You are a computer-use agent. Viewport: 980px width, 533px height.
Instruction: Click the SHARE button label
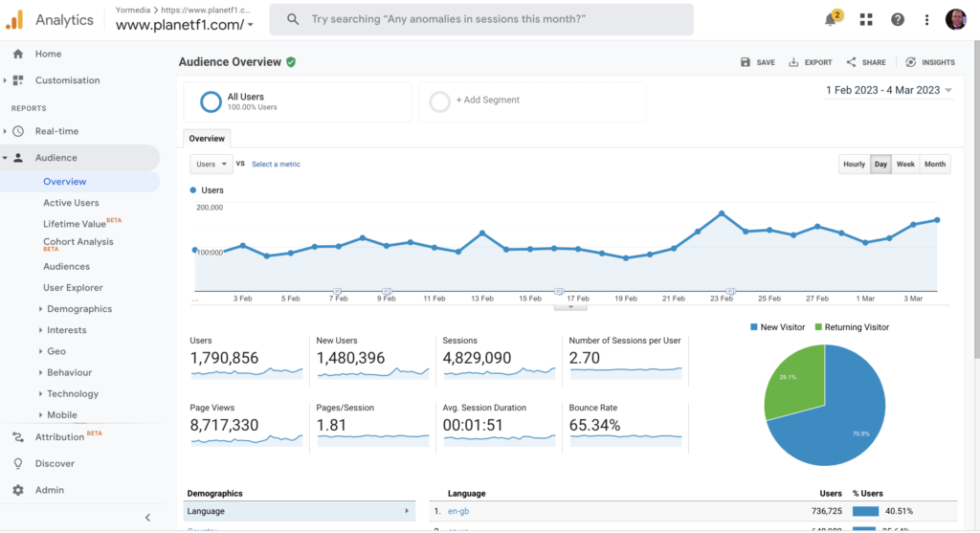(874, 62)
